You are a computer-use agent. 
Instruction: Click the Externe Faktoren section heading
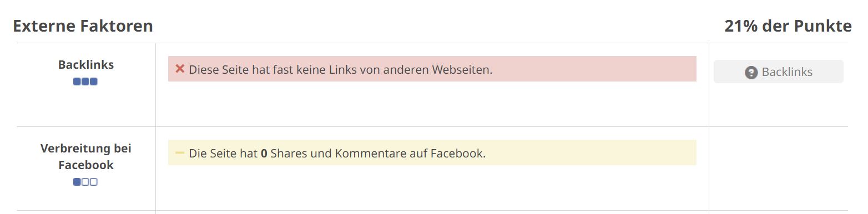pyautogui.click(x=83, y=26)
